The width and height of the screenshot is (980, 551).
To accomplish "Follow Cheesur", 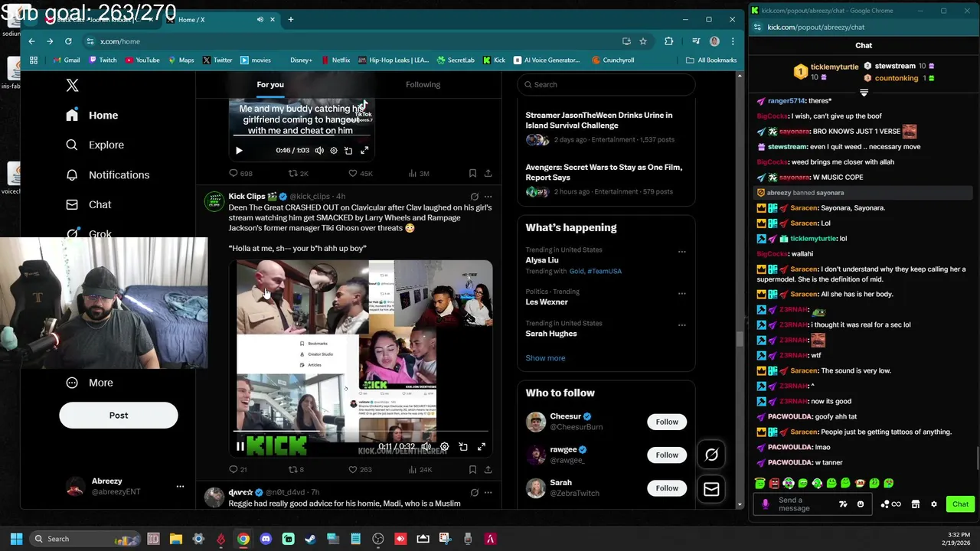I will (667, 422).
